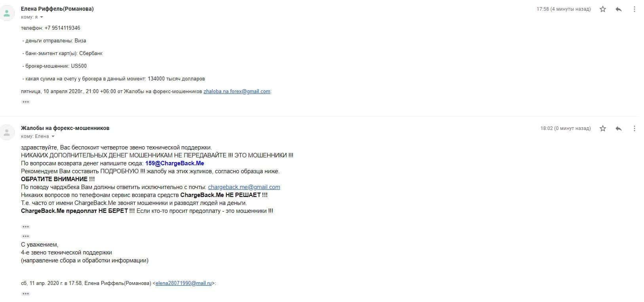
Task: Expand first trimmed content dots above signature
Action: click(x=26, y=227)
